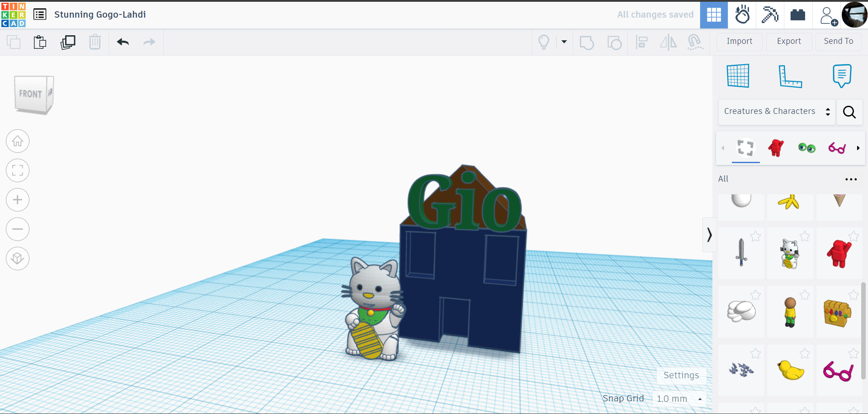Click the Send To button

[x=839, y=42]
